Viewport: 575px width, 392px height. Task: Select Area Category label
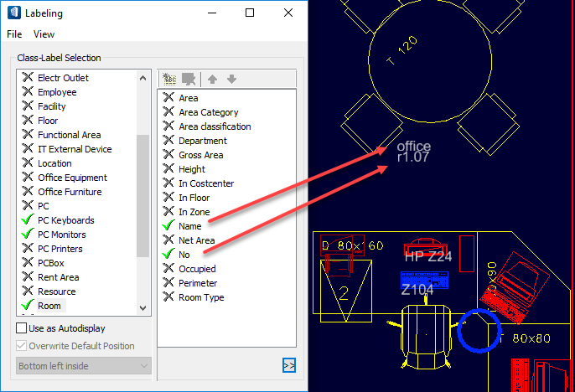[208, 112]
